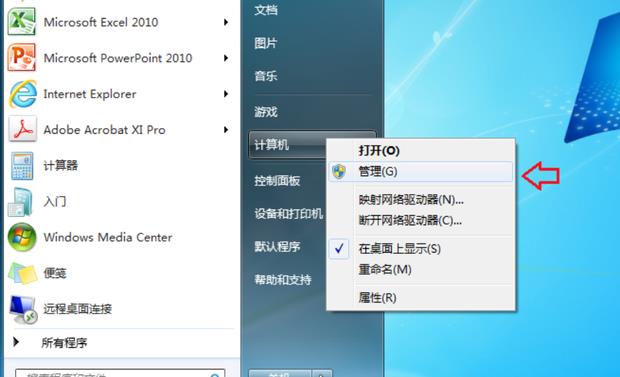Click the shield icon beside 管理(G)
Screen dimensions: 620x377
click(x=339, y=172)
